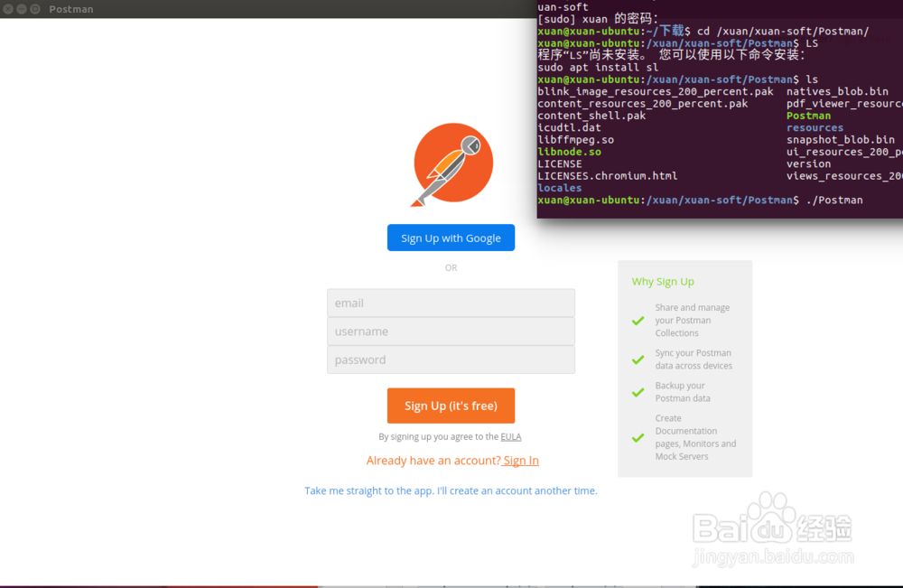Click the OR separator label
Viewport: 903px width, 588px height.
click(451, 267)
